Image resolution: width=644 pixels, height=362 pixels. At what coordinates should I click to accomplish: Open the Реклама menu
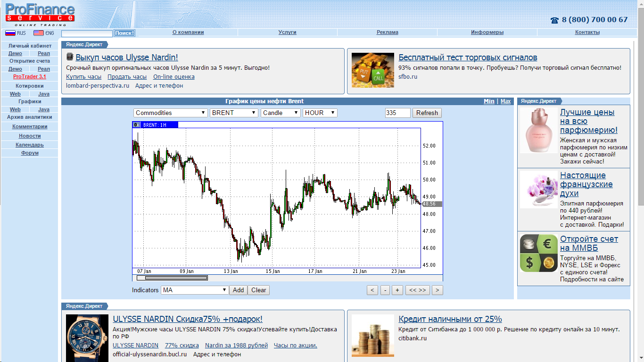pos(388,32)
